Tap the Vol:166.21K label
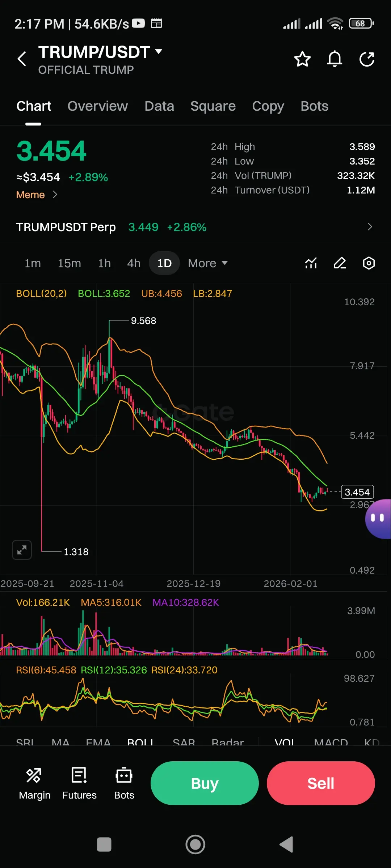The width and height of the screenshot is (391, 868). (x=43, y=603)
